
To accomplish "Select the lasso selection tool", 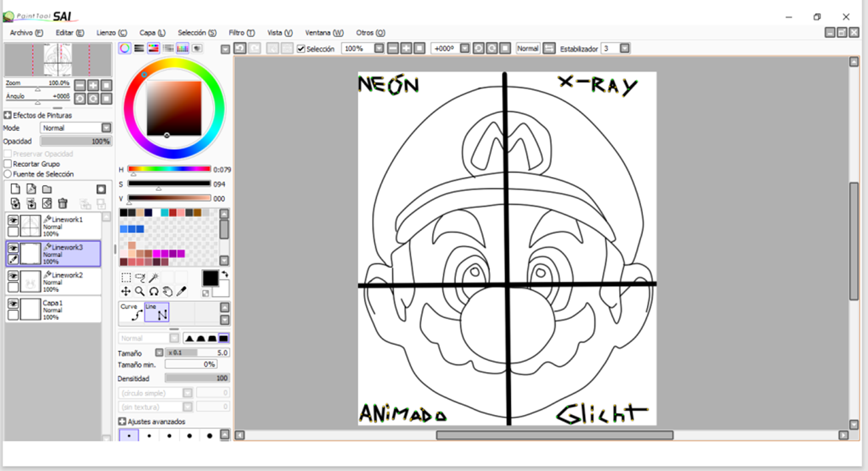I will click(x=140, y=278).
